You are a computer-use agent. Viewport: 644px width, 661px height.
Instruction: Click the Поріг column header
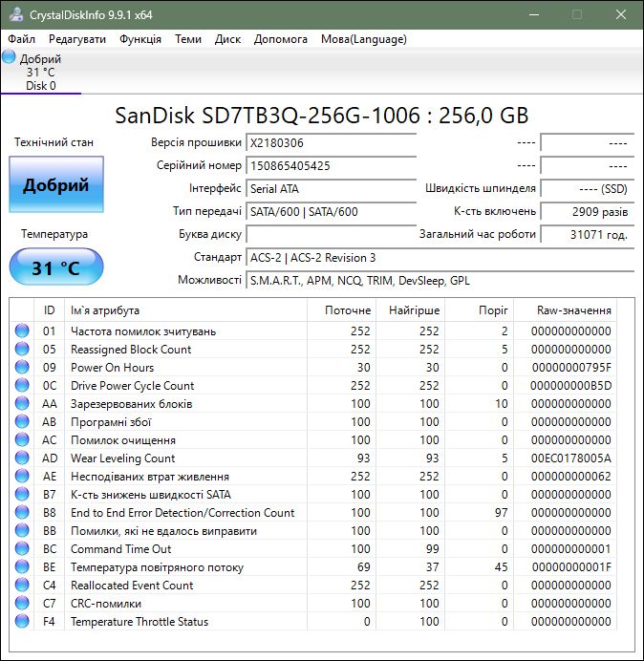[479, 310]
